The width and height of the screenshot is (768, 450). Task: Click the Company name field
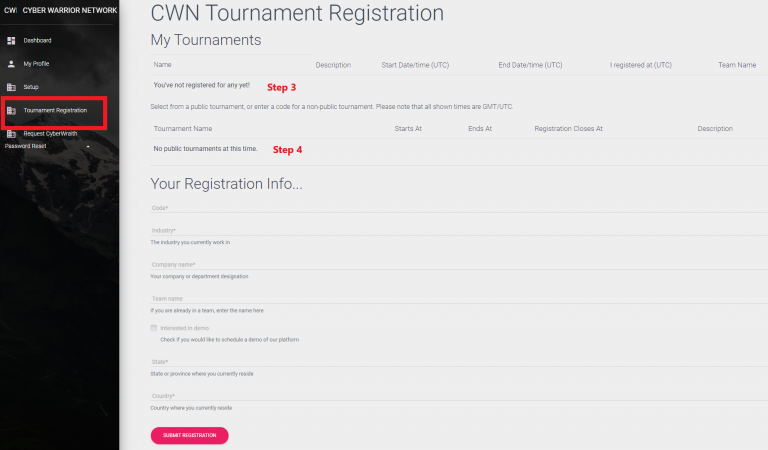click(459, 264)
